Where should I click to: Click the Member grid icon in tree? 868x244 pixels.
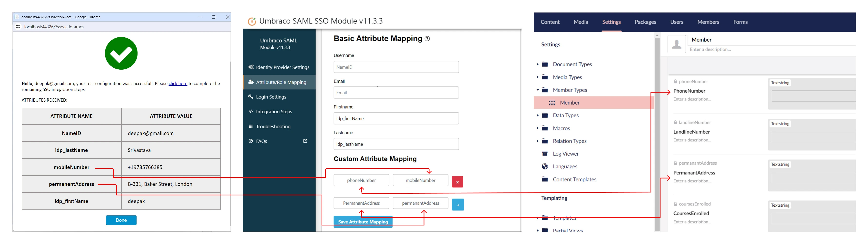[x=552, y=103]
